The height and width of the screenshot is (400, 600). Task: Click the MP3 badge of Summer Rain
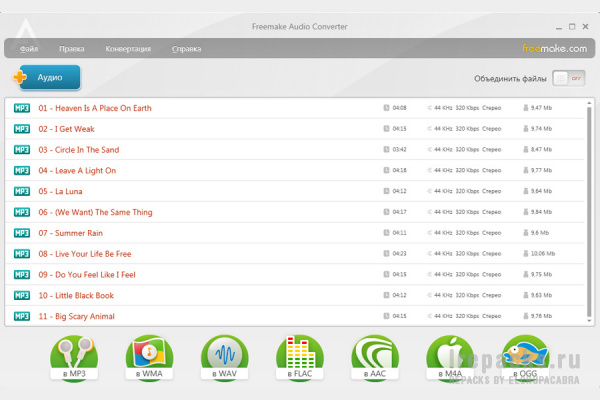coord(22,233)
